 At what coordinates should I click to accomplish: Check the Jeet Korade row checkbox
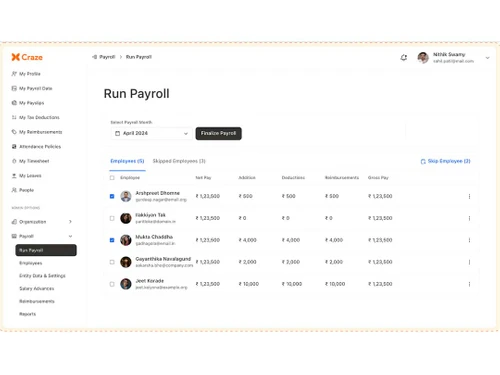[112, 284]
